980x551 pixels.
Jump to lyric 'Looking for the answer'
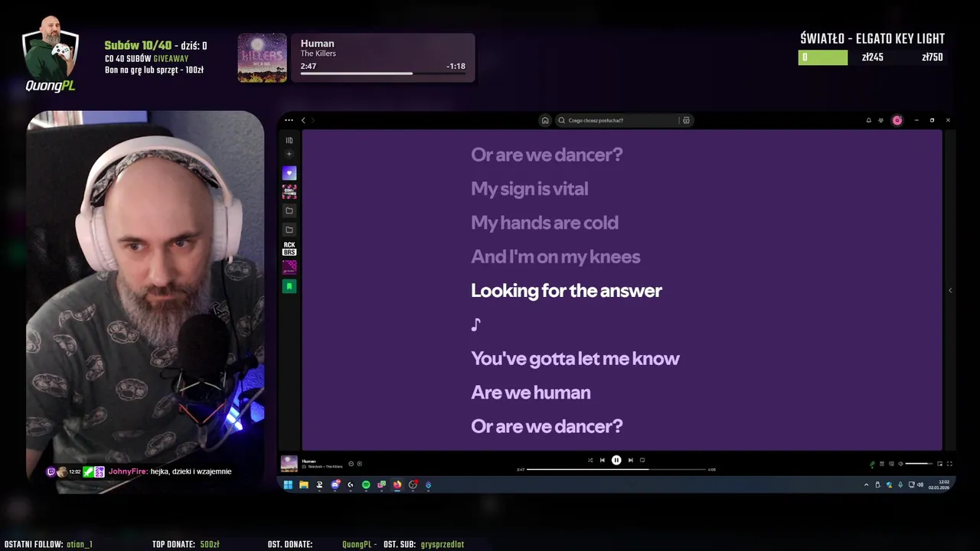pyautogui.click(x=567, y=290)
